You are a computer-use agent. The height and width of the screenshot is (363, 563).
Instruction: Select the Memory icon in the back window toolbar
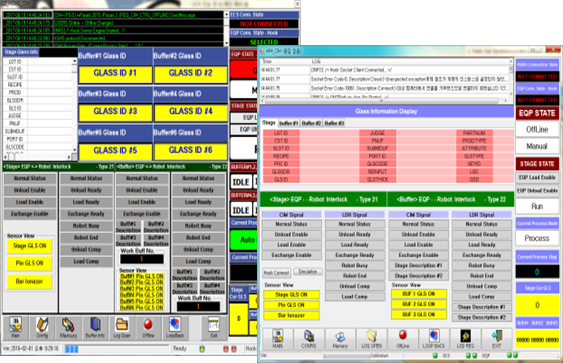tap(68, 327)
